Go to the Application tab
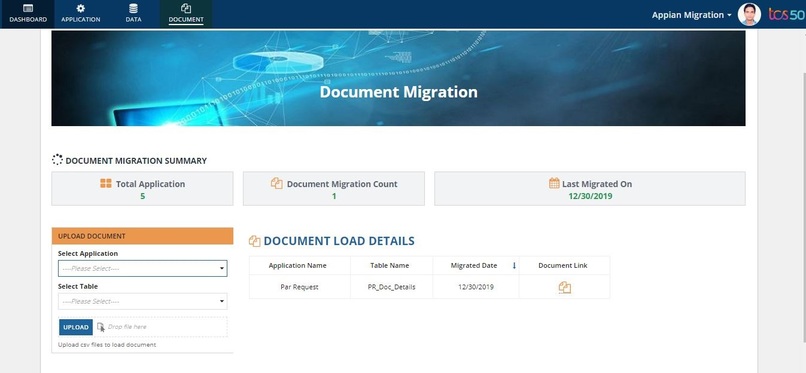Screen dimensions: 806x373 pos(81,14)
